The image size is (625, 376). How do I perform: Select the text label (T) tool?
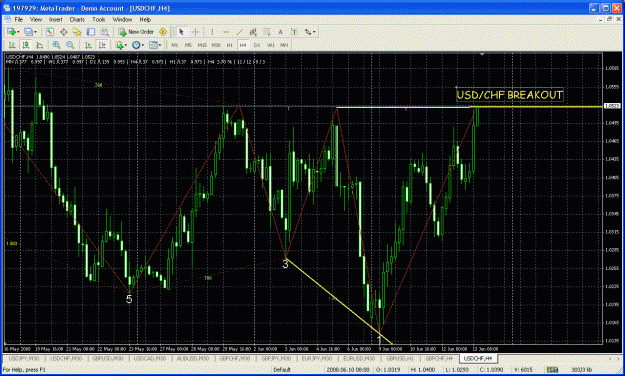(x=294, y=32)
